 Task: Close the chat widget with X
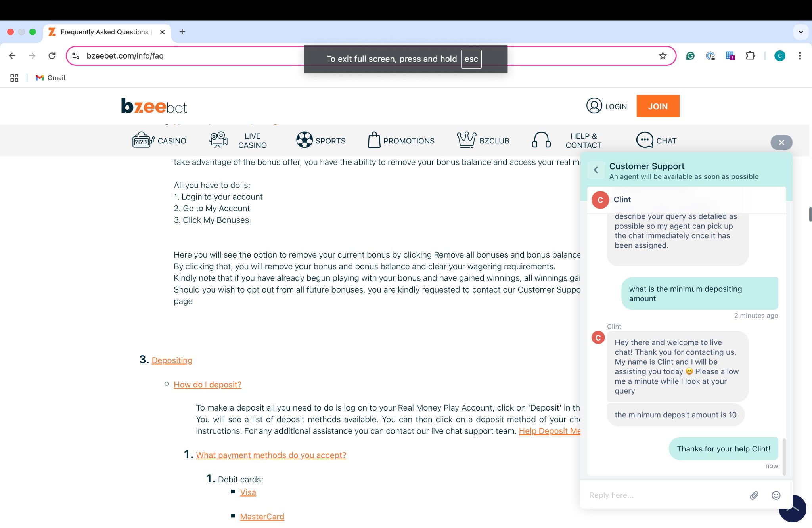click(x=781, y=142)
